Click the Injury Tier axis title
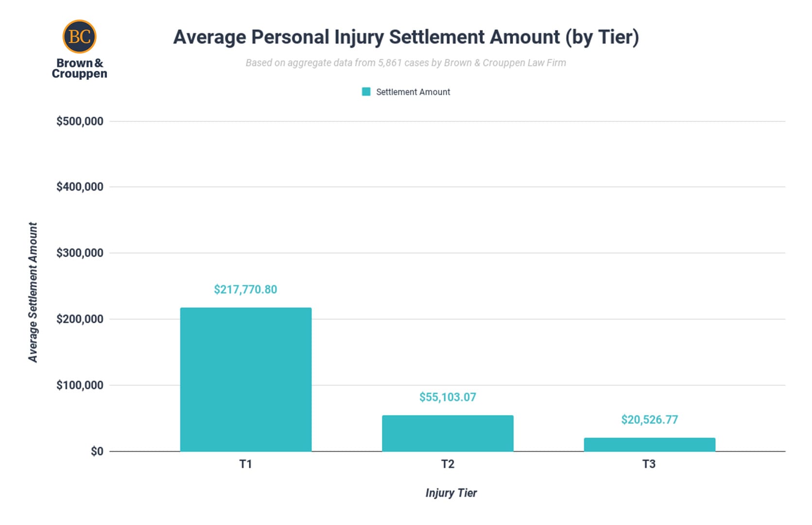This screenshot has height=525, width=812. 451,493
